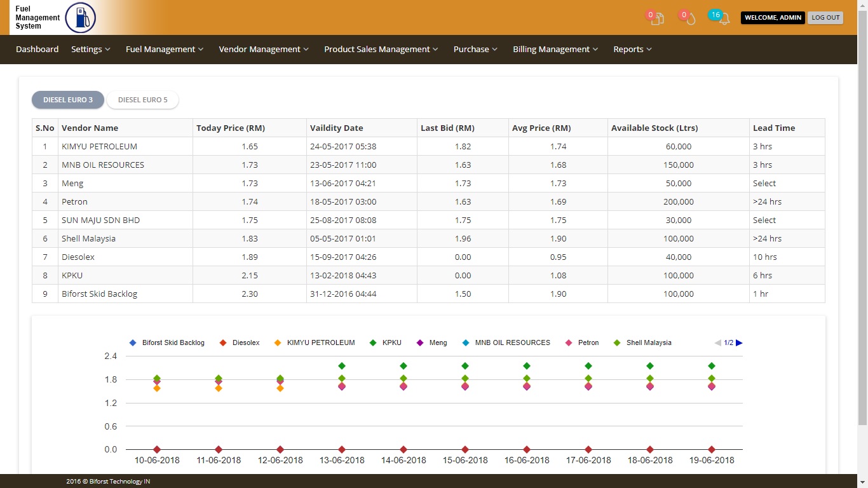Toggle Biforst Skid Backlog legend series
This screenshot has height=488, width=868.
click(x=167, y=343)
